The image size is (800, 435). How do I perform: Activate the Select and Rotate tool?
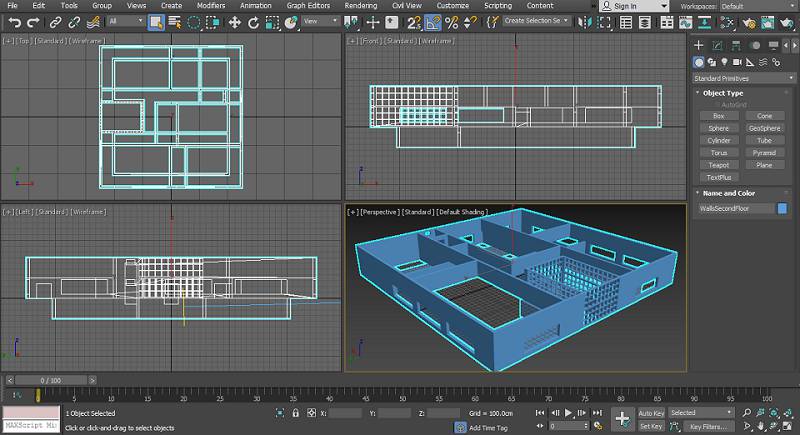pos(254,22)
